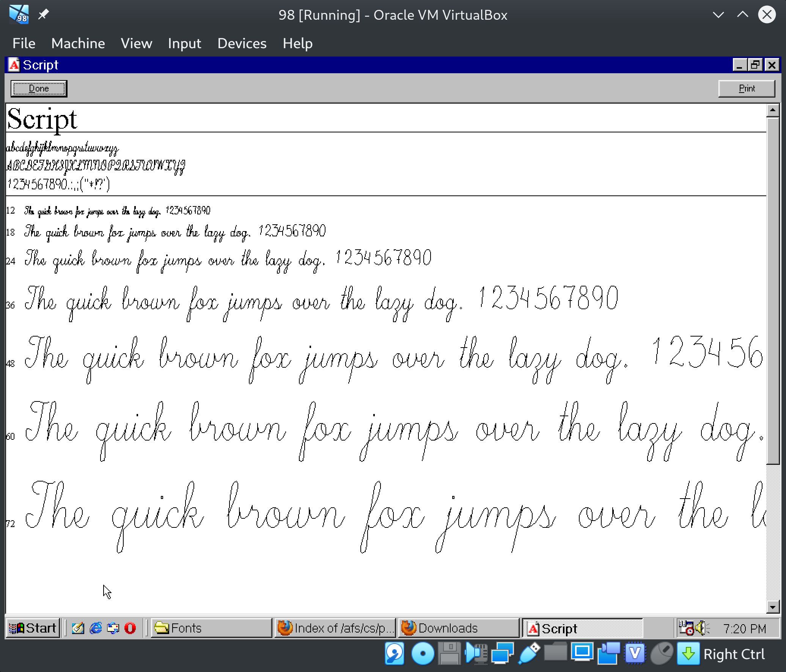Click the shared folders status icon
This screenshot has width=786, height=672.
[555, 653]
